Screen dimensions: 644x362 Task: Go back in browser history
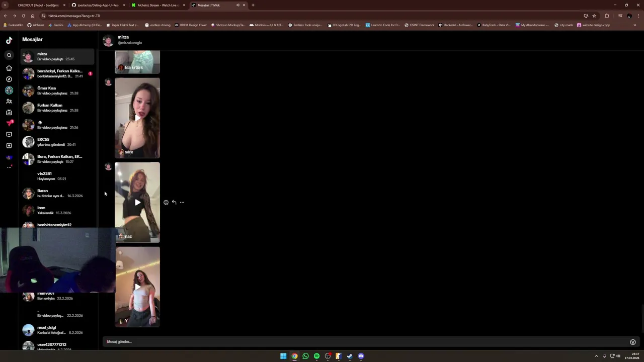[x=6, y=16]
